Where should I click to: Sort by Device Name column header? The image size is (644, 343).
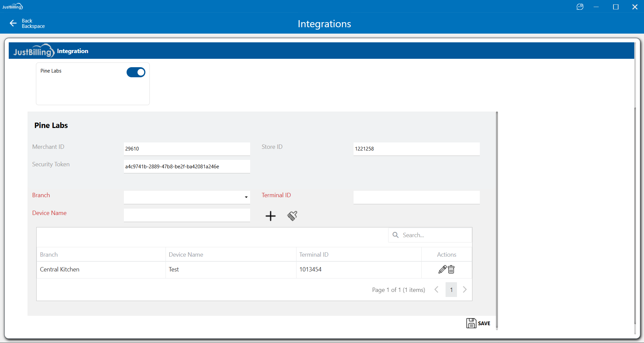(x=186, y=255)
